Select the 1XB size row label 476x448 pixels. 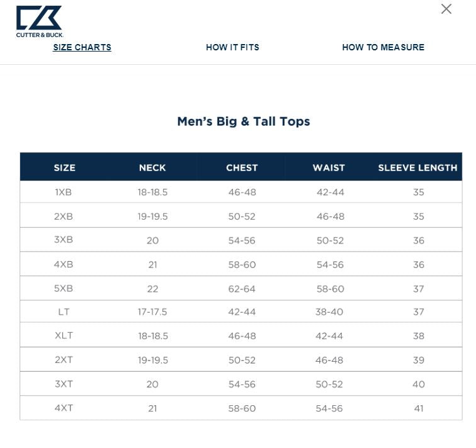click(64, 192)
